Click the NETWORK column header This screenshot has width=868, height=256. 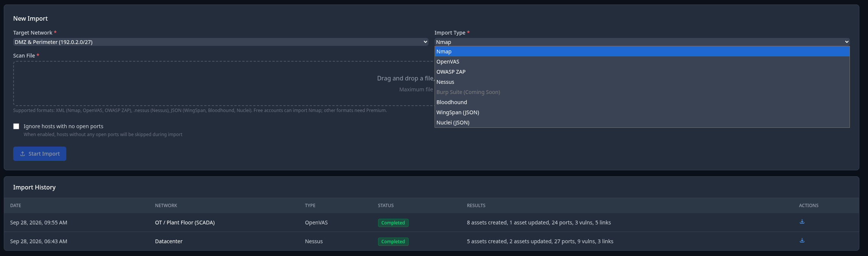166,206
